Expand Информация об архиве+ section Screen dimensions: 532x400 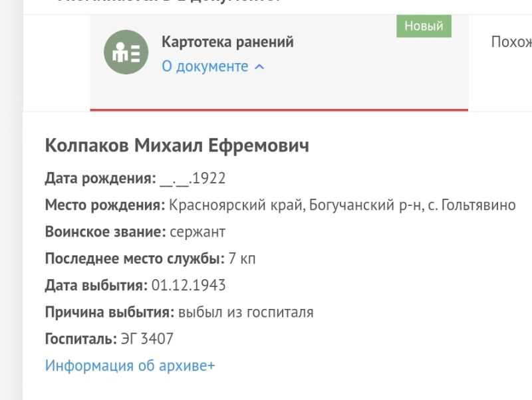tap(130, 365)
